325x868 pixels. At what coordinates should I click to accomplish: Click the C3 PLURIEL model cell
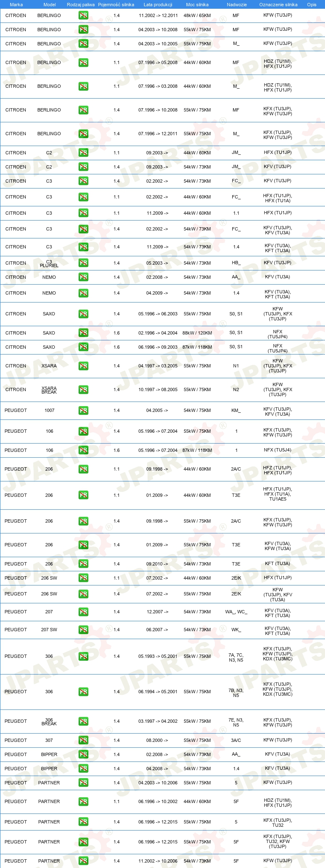tap(49, 263)
